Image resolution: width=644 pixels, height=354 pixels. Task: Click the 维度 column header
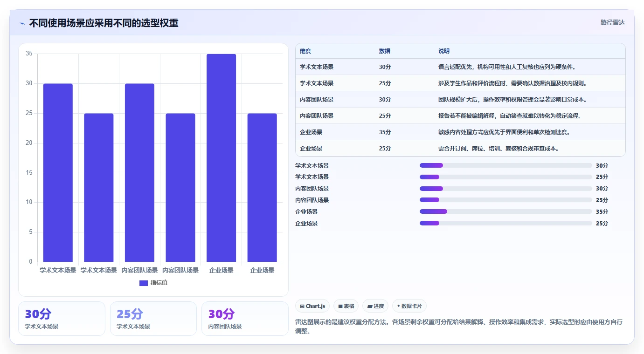pyautogui.click(x=305, y=51)
